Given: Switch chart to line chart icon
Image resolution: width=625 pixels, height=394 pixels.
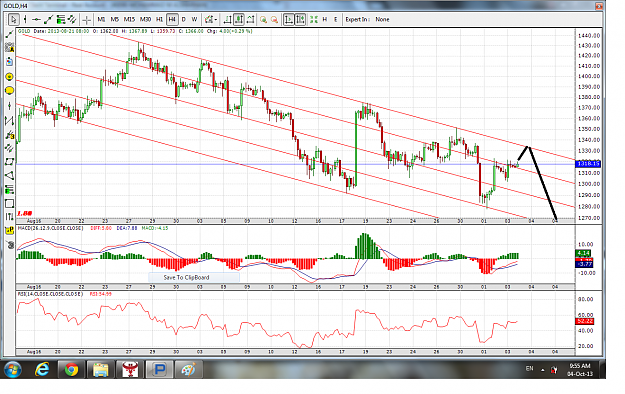Looking at the screenshot, I should point(250,19).
